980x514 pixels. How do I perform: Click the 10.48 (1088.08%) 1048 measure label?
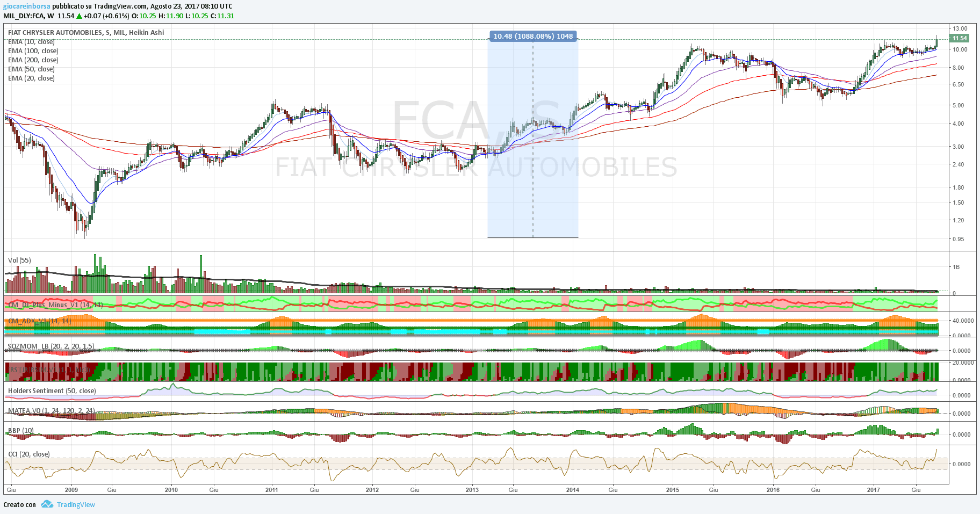[x=533, y=36]
